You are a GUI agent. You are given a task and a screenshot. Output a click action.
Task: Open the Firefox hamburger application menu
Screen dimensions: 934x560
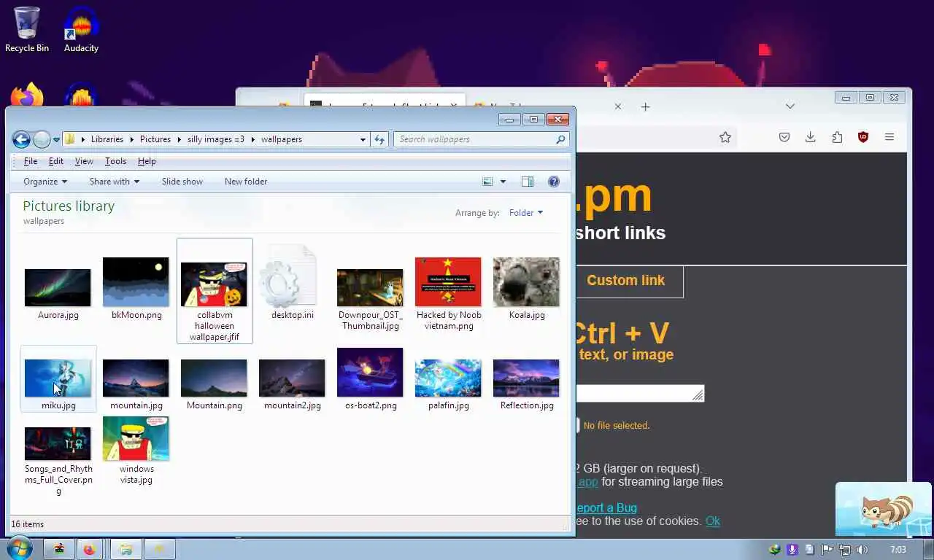coord(889,137)
